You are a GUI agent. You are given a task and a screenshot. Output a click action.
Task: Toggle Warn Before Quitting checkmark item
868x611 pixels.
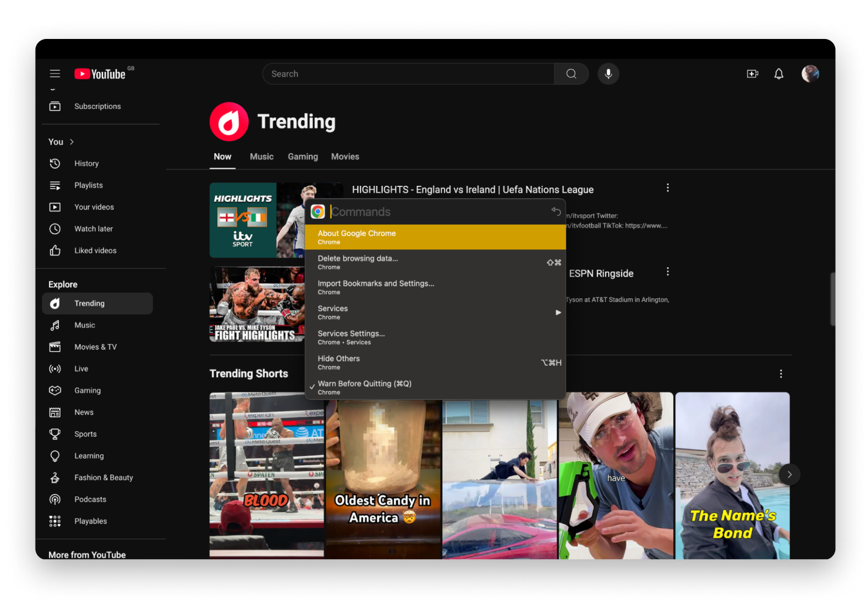(435, 387)
